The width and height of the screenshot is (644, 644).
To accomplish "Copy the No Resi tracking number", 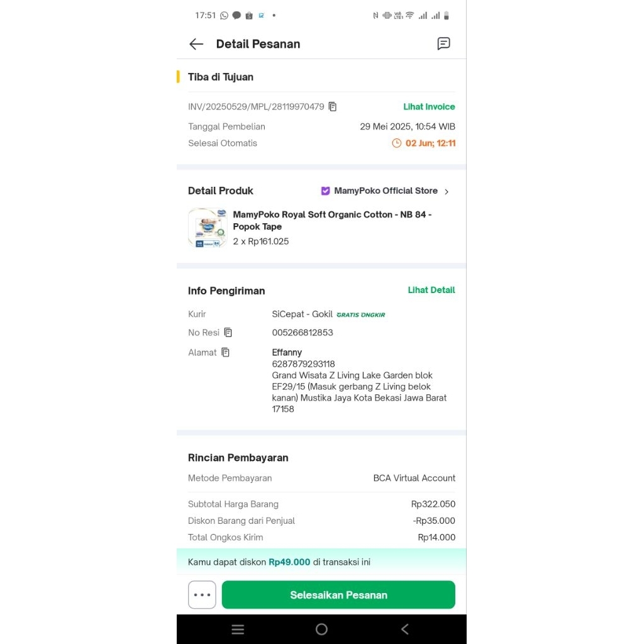I will tap(228, 333).
